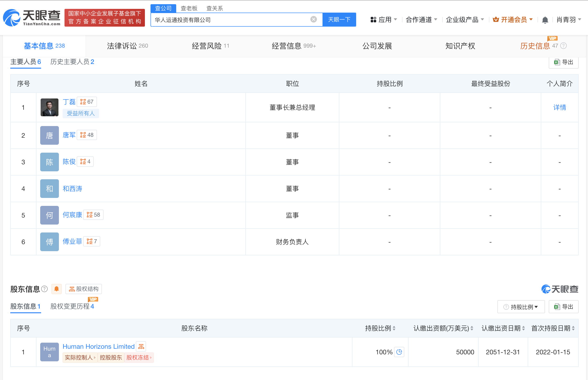Open 何宸康's profile link

(72, 215)
